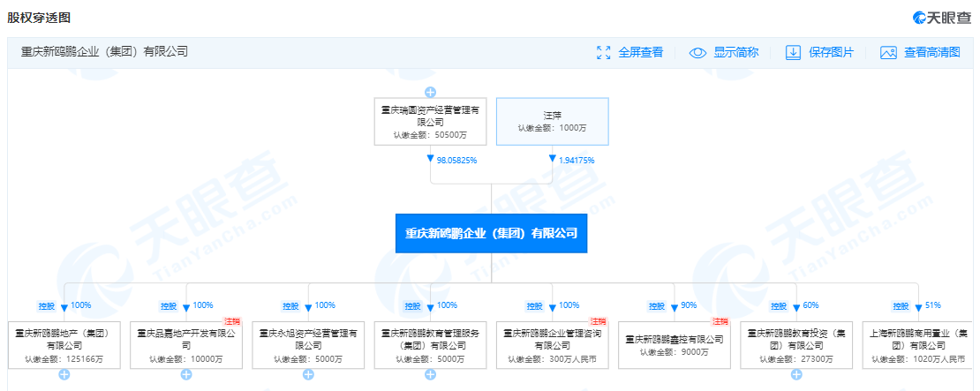
Task: Click the 98.05825% shareholding arrow
Action: (x=430, y=160)
